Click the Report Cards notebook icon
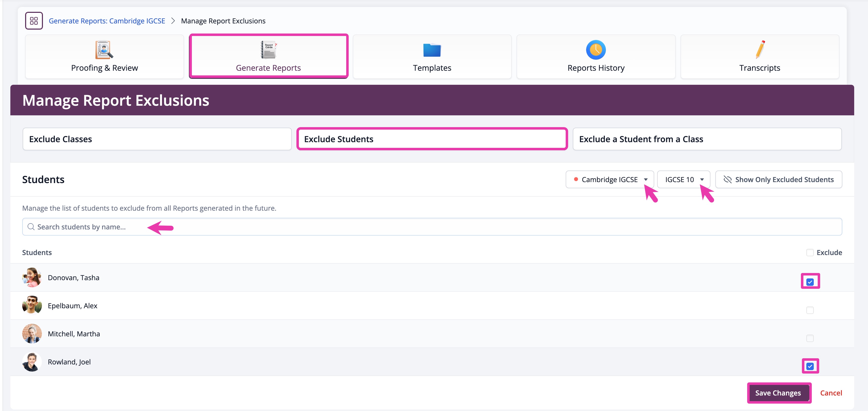The image size is (868, 411). (x=269, y=50)
